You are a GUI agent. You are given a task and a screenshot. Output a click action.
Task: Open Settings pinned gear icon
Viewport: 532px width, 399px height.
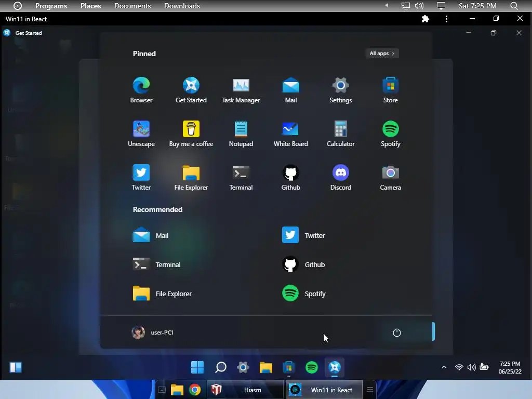click(x=341, y=90)
